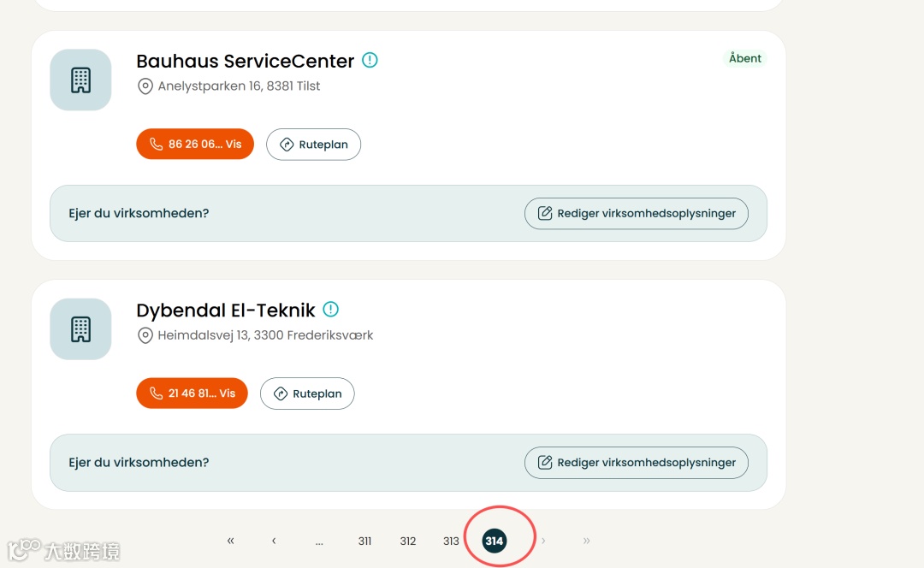
Task: Select current page 314 in pagination
Action: 494,541
